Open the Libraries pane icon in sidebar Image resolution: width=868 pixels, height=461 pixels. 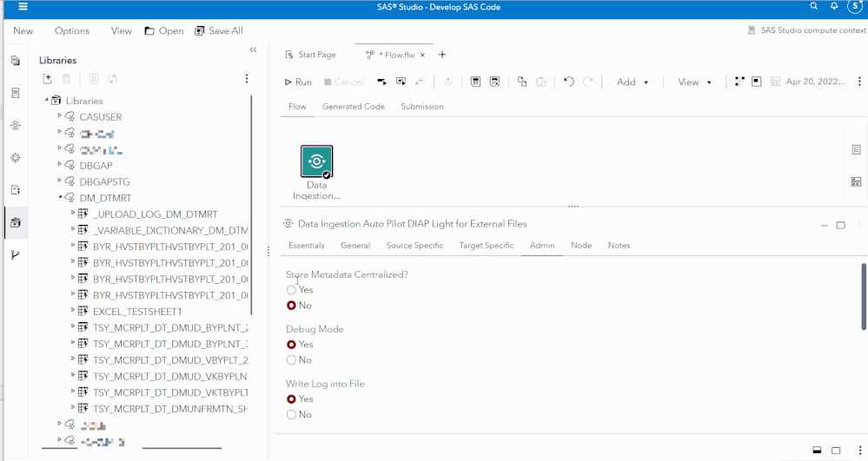point(16,222)
